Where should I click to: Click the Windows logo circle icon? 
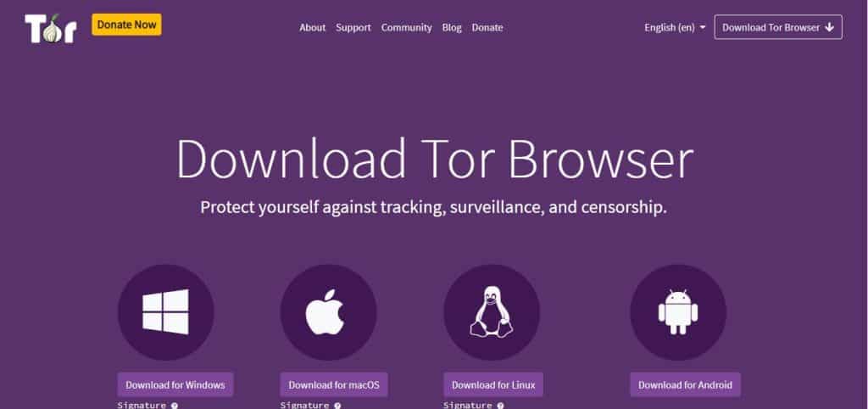(165, 312)
